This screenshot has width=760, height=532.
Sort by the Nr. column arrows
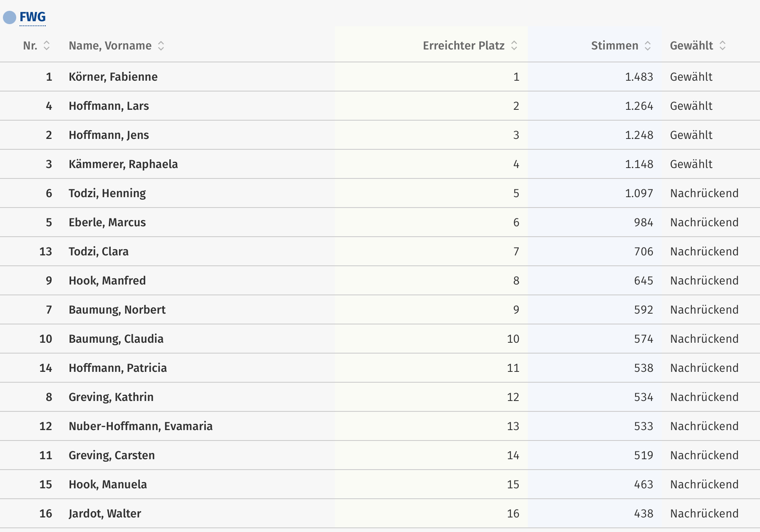coord(47,45)
